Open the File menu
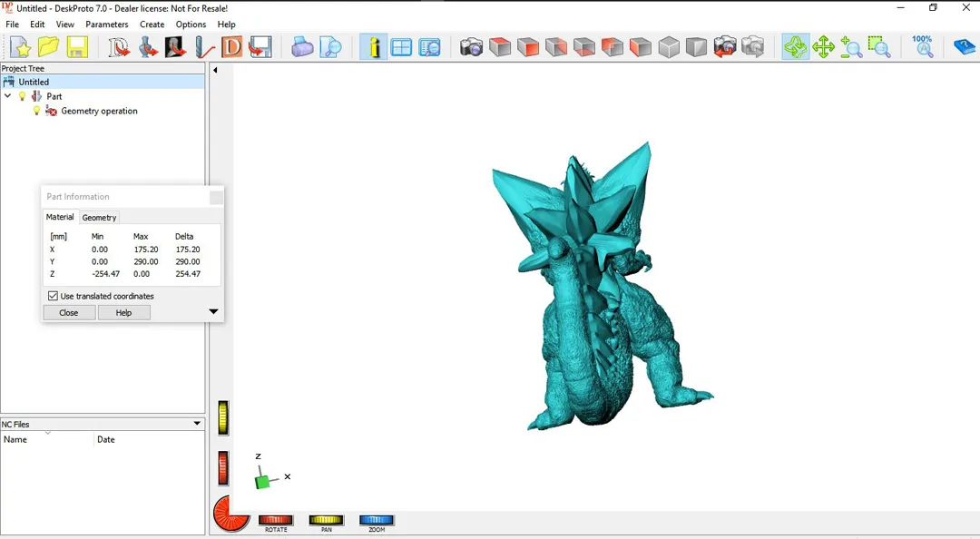 [13, 24]
